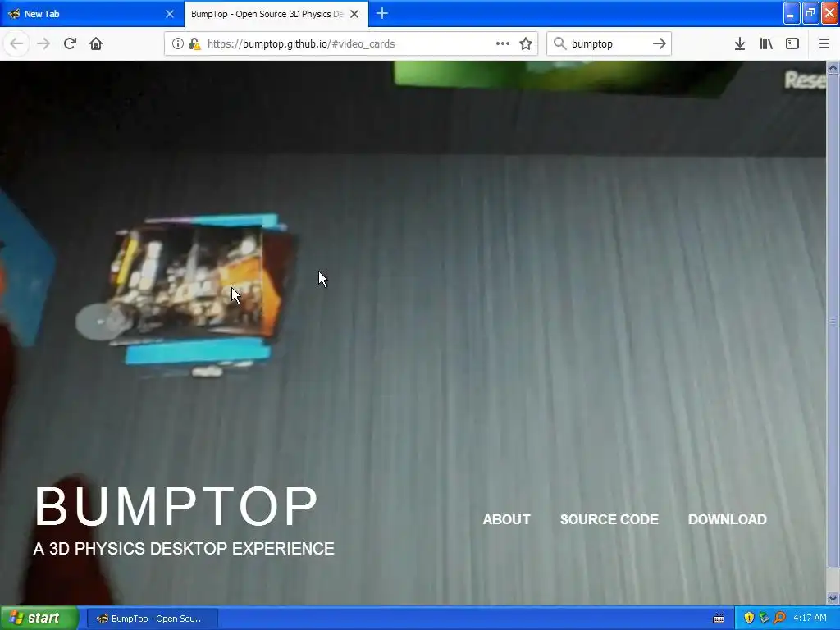Open the downloads panel
840x630 pixels.
740,43
